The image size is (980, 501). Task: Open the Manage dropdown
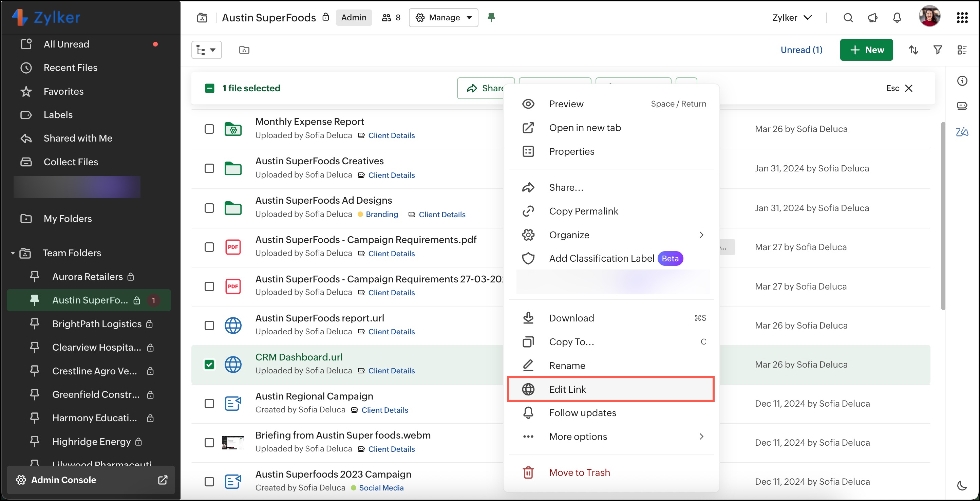(x=443, y=18)
